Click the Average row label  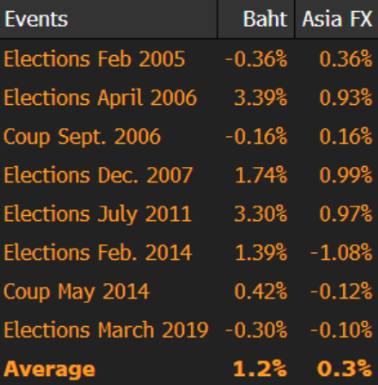49,369
